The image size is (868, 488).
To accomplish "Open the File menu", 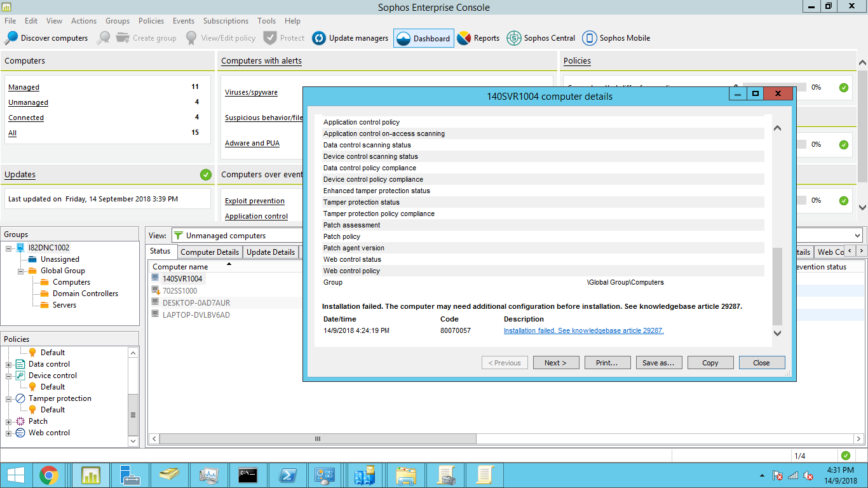I will pos(10,21).
